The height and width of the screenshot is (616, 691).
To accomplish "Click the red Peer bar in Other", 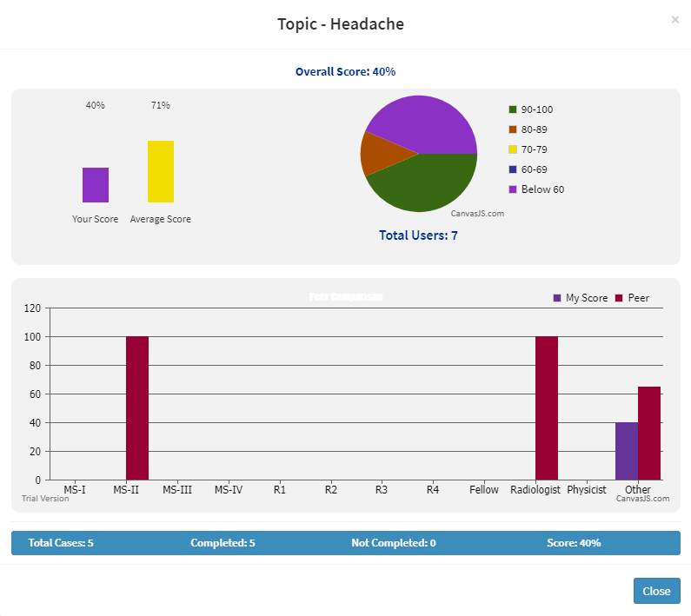I will tap(649, 434).
